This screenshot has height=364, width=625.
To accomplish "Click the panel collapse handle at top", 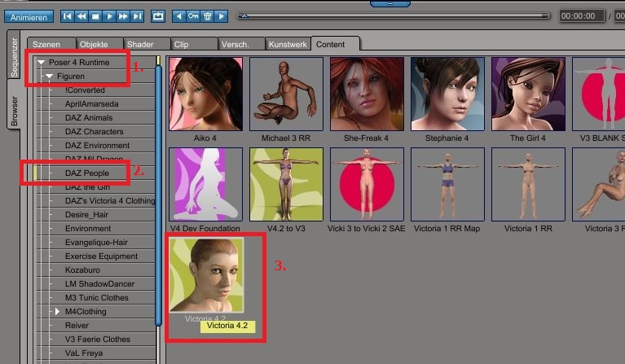I will pyautogui.click(x=390, y=3).
